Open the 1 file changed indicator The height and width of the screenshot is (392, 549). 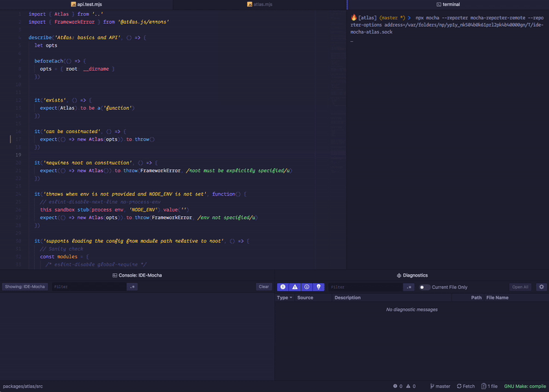pos(489,387)
